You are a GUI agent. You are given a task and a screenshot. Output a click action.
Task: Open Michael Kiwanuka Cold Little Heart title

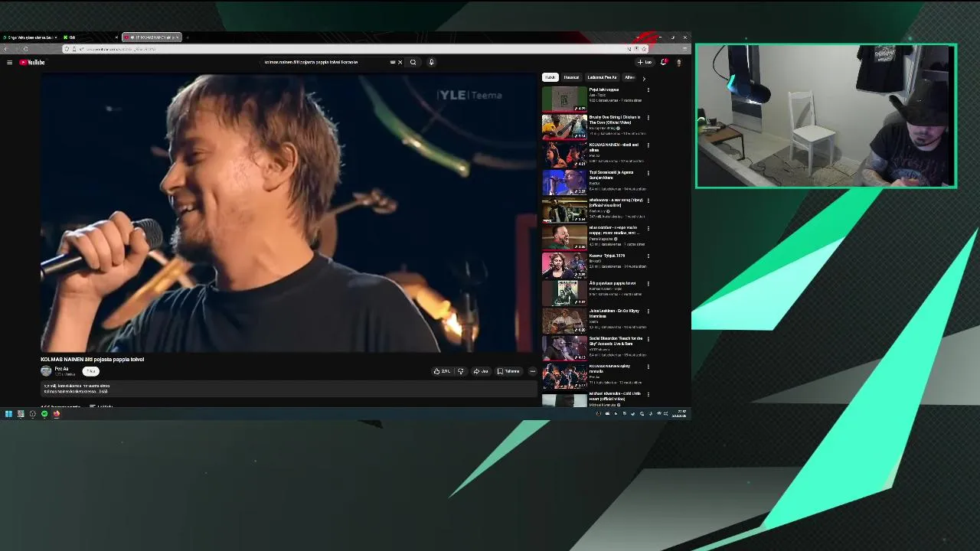616,396
